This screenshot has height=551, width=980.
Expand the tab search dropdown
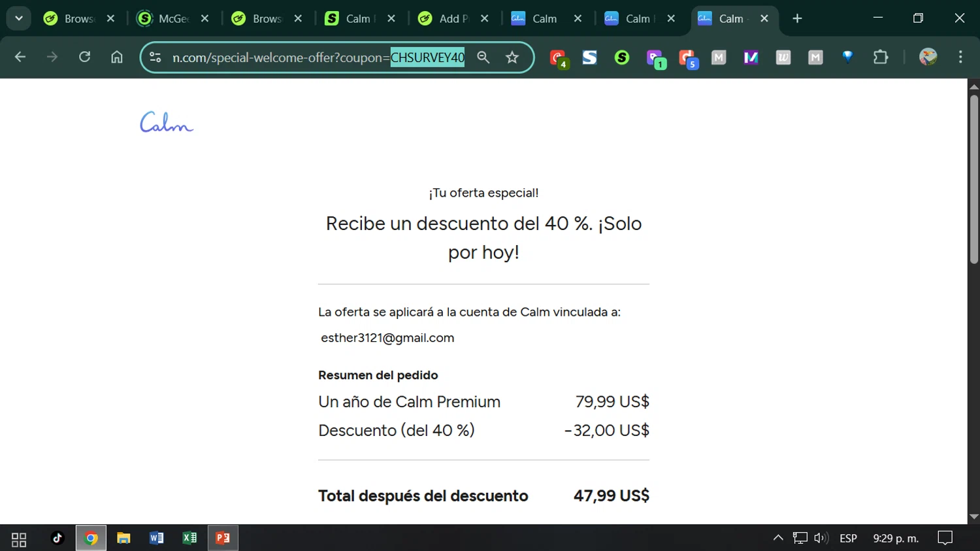click(x=19, y=18)
